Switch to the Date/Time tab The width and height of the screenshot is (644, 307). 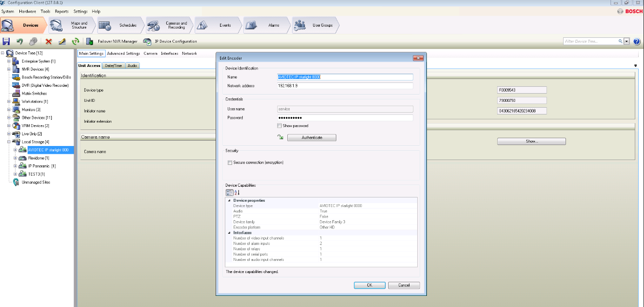pos(113,65)
